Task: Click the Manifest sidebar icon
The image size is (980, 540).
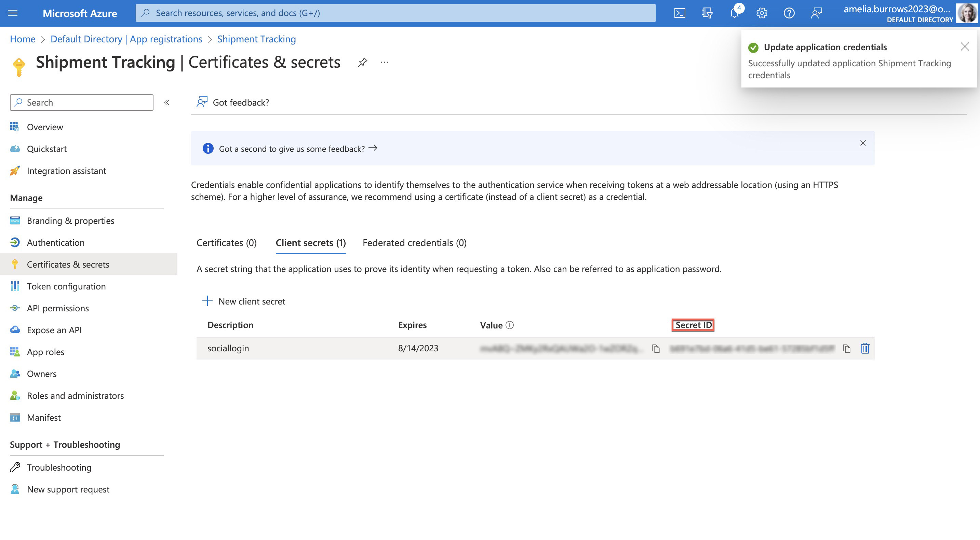Action: coord(15,417)
